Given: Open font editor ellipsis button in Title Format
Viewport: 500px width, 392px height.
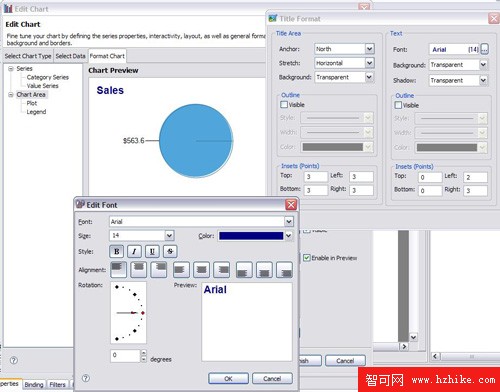Looking at the screenshot, I should click(484, 49).
